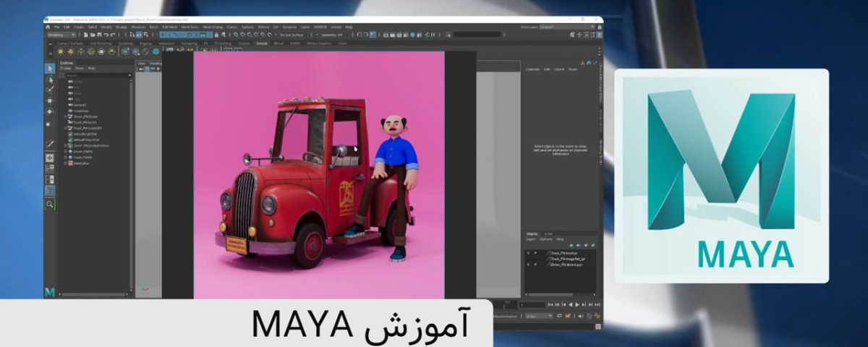Select camera1 in the Outliner
Viewport: 868px width, 347px height.
(80, 105)
